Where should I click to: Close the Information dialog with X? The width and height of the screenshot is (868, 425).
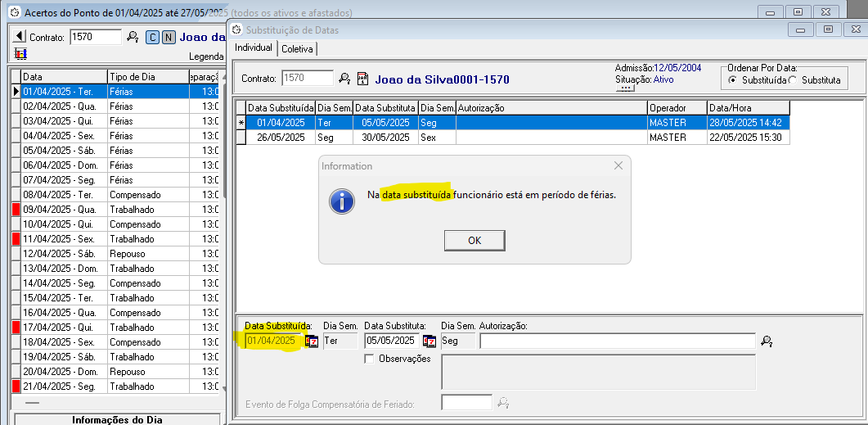(618, 165)
